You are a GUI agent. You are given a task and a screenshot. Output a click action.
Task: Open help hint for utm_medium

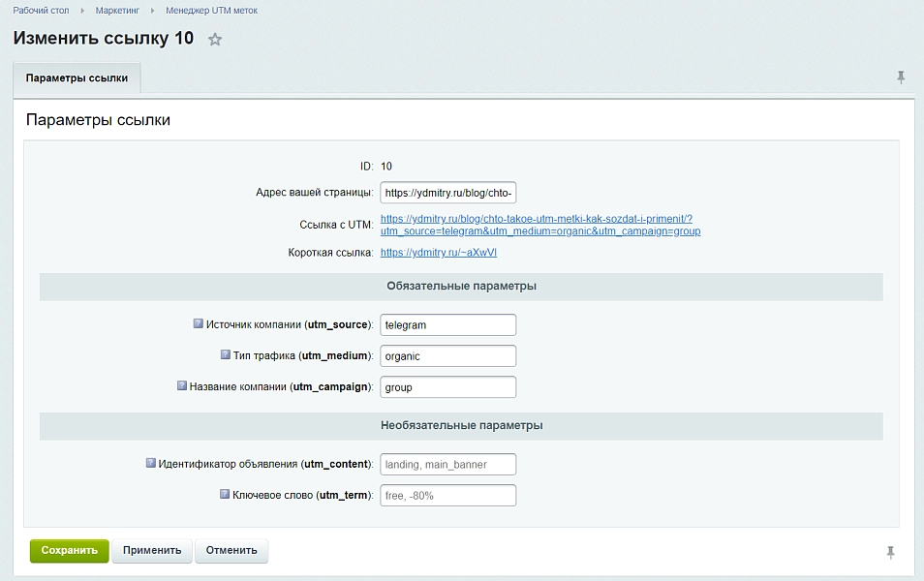coord(225,354)
